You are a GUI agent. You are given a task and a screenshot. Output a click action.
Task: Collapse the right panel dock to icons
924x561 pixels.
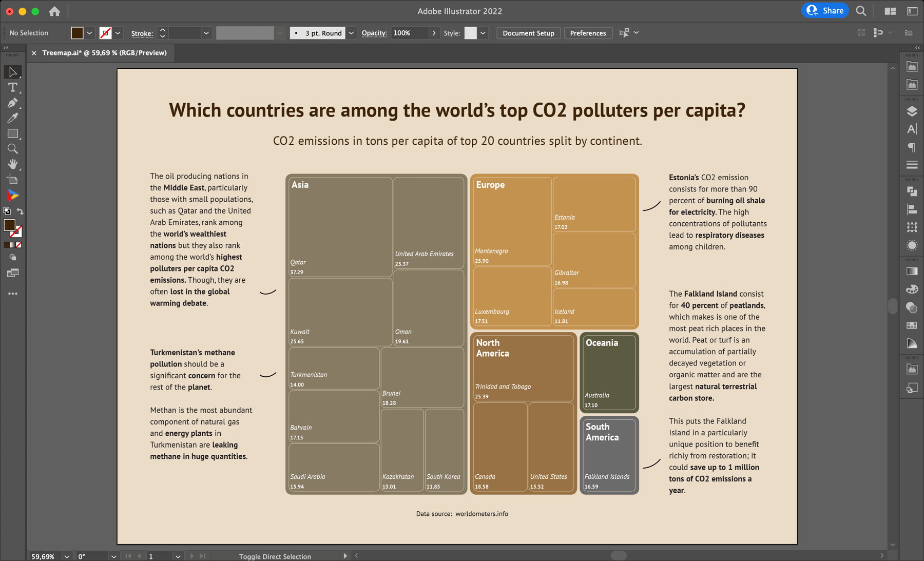click(917, 47)
